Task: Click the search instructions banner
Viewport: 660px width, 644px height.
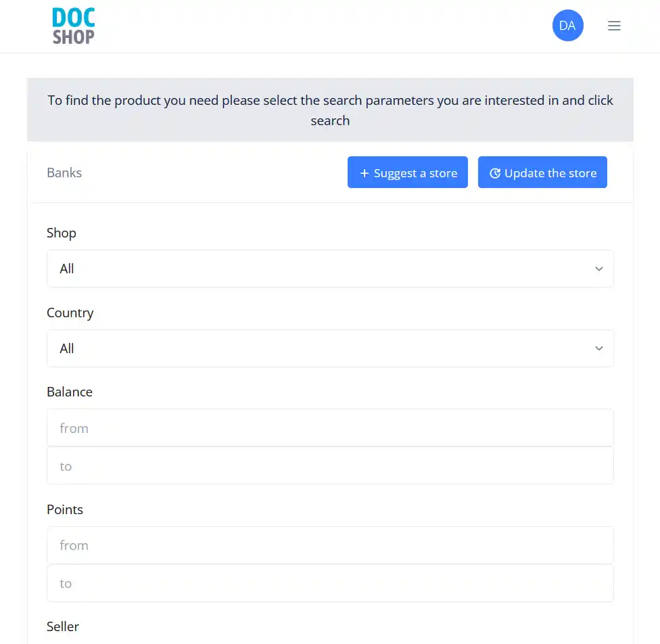Action: (x=330, y=110)
